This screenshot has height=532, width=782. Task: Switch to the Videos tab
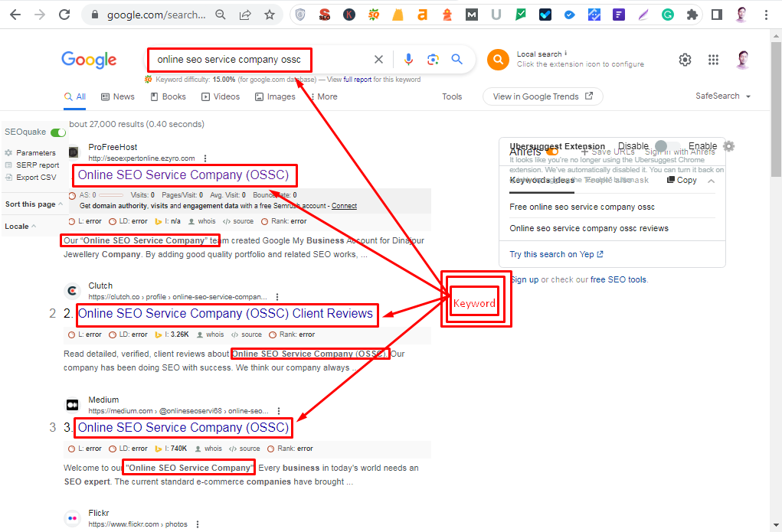pyautogui.click(x=221, y=96)
